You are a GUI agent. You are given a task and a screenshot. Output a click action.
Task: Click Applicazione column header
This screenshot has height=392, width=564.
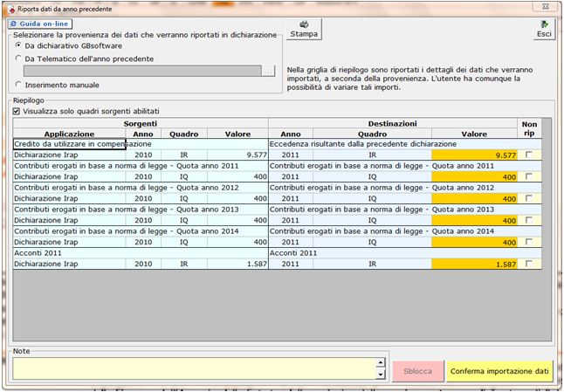click(x=70, y=134)
